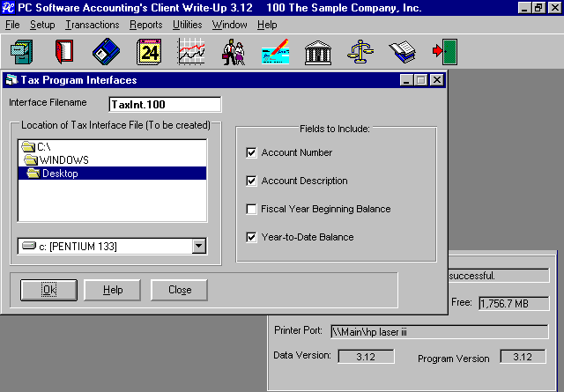Click the Program Version 3.12 field
Screen dimensions: 564x392
[x=523, y=357]
